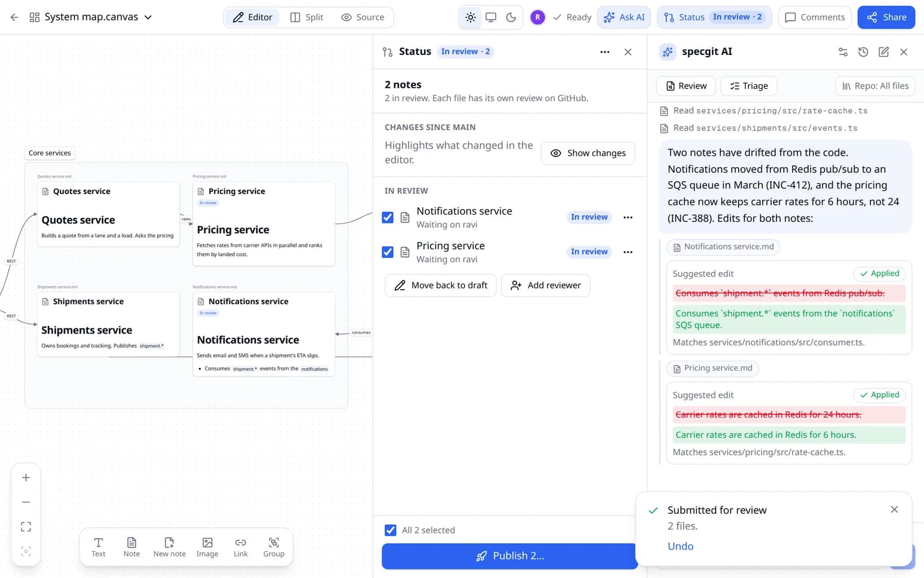Open the Pricing service.md file chip
The image size is (924, 578).
(x=713, y=369)
